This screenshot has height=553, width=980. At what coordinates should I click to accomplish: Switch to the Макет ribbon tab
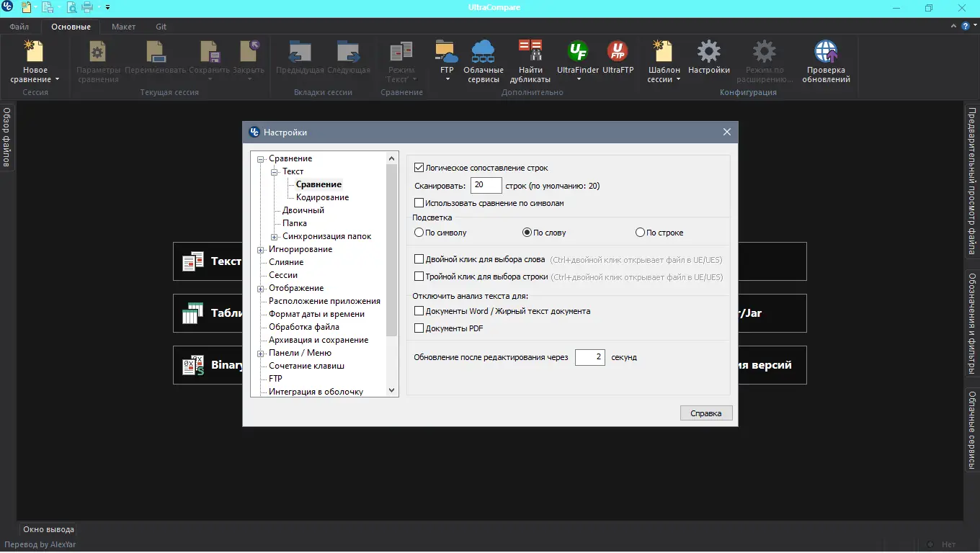click(123, 27)
